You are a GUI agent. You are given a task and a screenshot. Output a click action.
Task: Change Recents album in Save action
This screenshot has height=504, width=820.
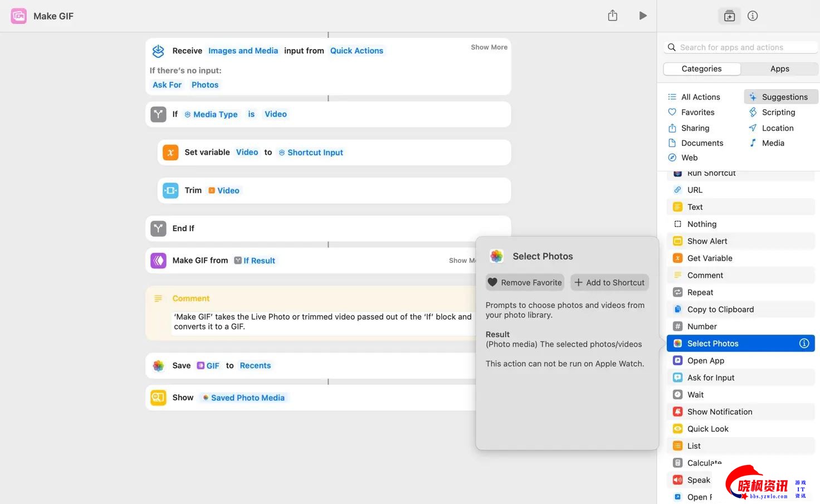pyautogui.click(x=255, y=365)
